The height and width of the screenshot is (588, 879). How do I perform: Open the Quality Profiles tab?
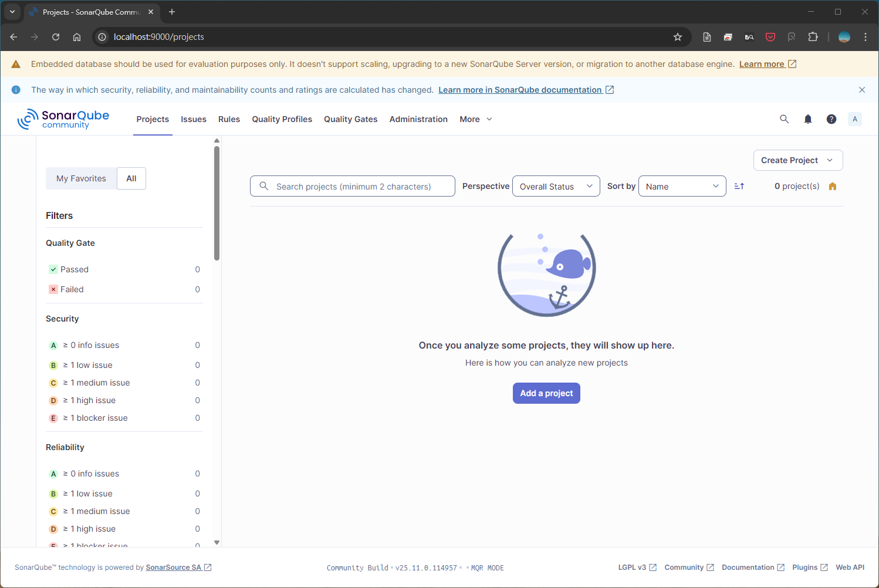(282, 119)
